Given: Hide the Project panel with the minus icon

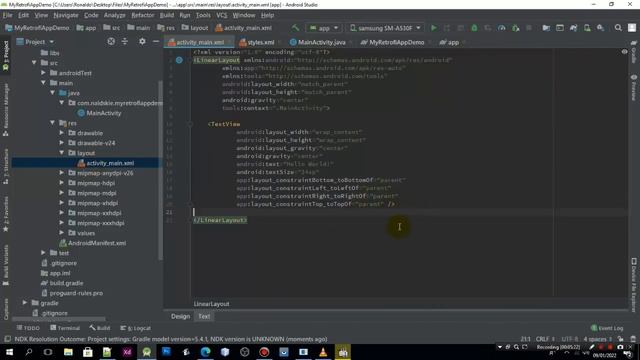Looking at the screenshot, I should point(156,42).
